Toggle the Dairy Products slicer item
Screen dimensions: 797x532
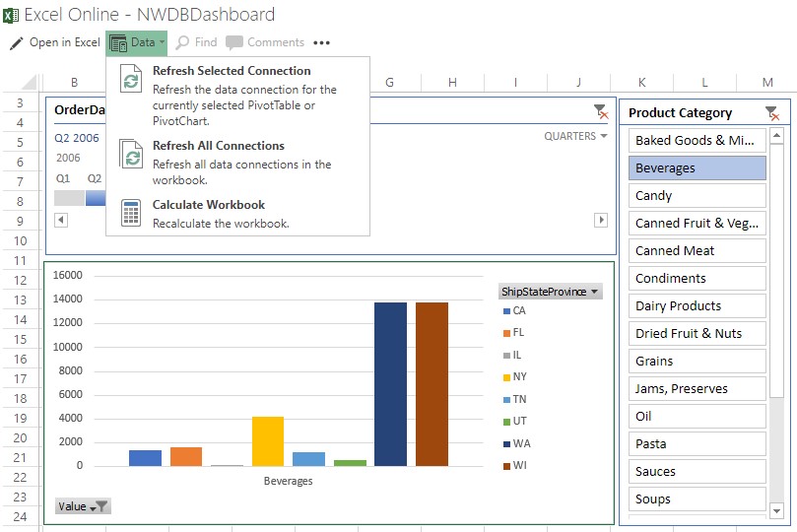(x=697, y=305)
